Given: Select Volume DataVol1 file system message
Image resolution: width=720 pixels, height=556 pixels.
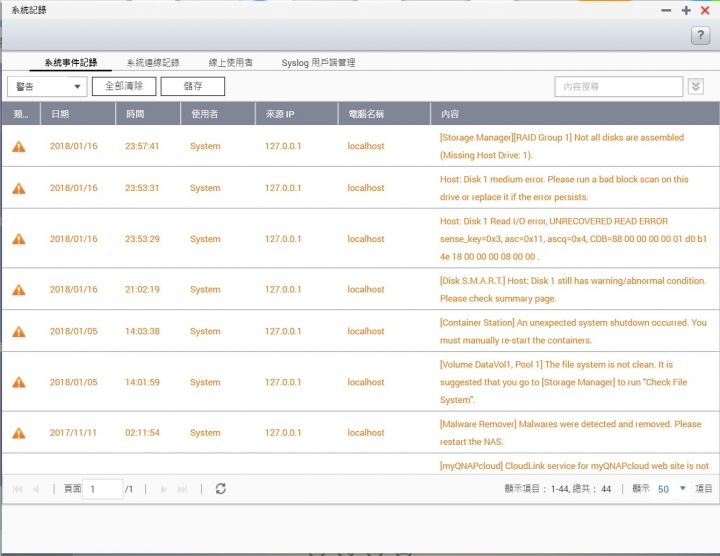Looking at the screenshot, I should [563, 382].
